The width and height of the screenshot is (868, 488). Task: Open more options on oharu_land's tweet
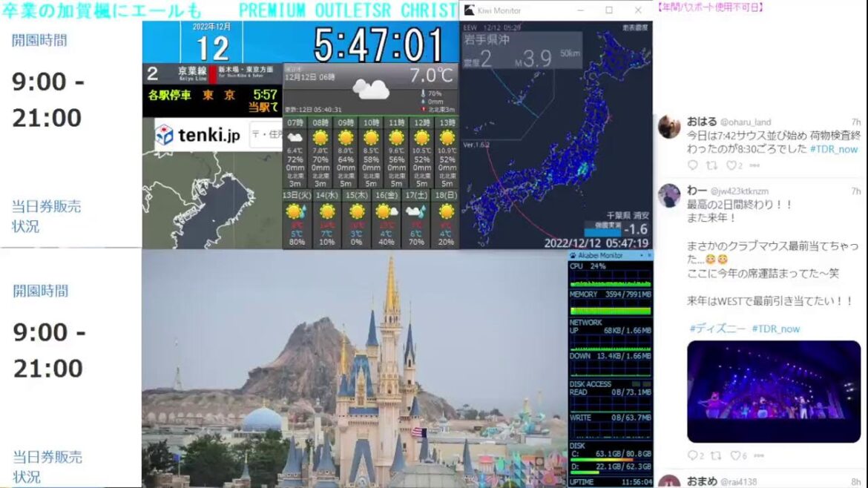pos(755,165)
